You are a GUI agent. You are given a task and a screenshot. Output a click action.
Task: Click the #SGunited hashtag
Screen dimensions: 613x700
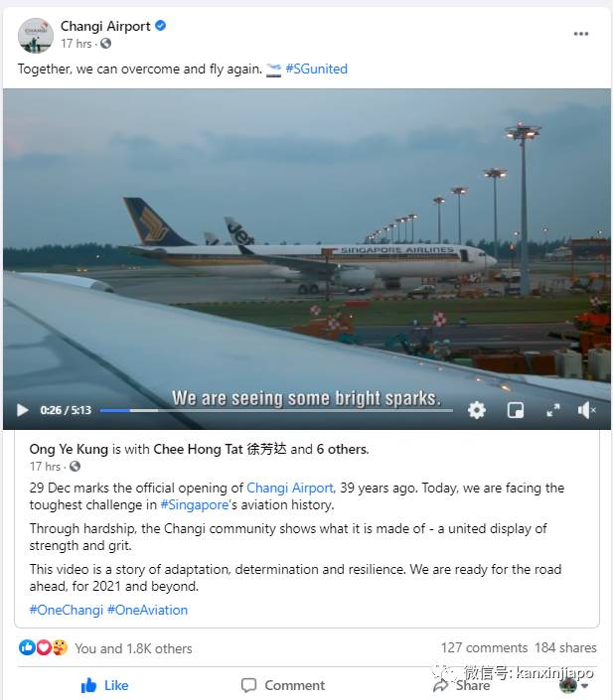pyautogui.click(x=316, y=70)
